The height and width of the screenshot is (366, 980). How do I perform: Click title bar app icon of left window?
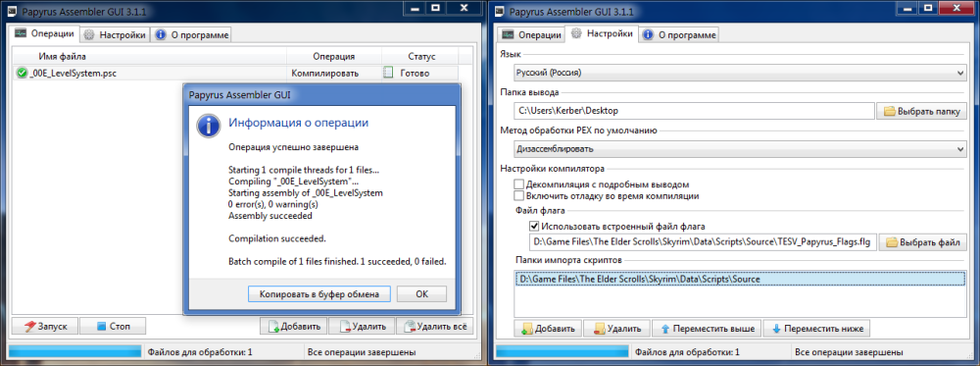tap(11, 11)
